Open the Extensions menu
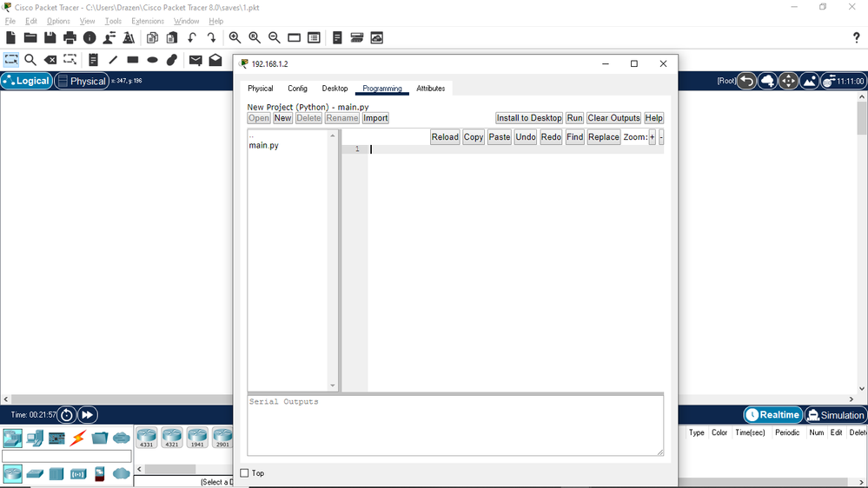Image resolution: width=868 pixels, height=488 pixels. pyautogui.click(x=147, y=21)
